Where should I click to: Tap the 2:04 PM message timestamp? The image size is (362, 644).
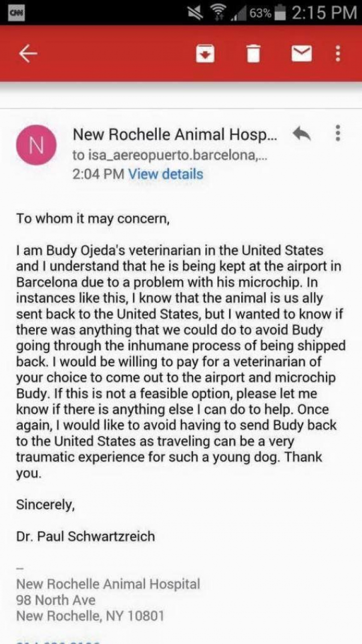click(98, 174)
